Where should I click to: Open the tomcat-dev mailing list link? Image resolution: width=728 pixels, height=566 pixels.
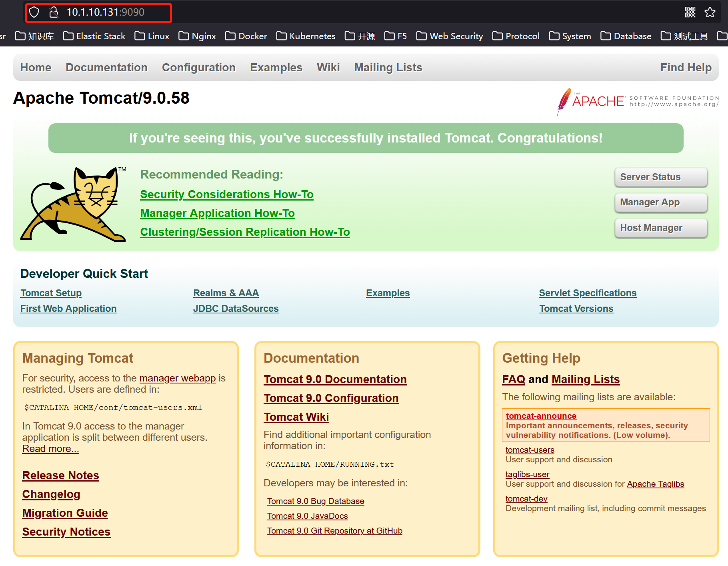(x=526, y=499)
